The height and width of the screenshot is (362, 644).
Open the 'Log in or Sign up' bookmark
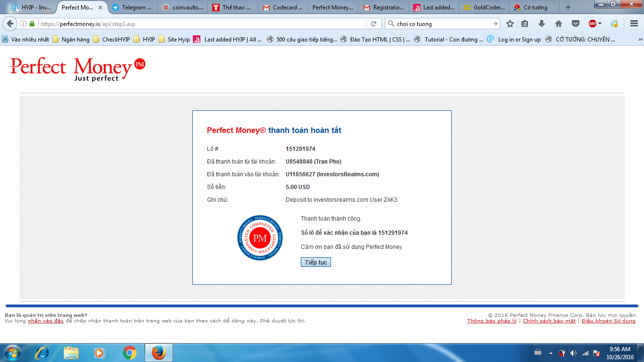coord(514,40)
